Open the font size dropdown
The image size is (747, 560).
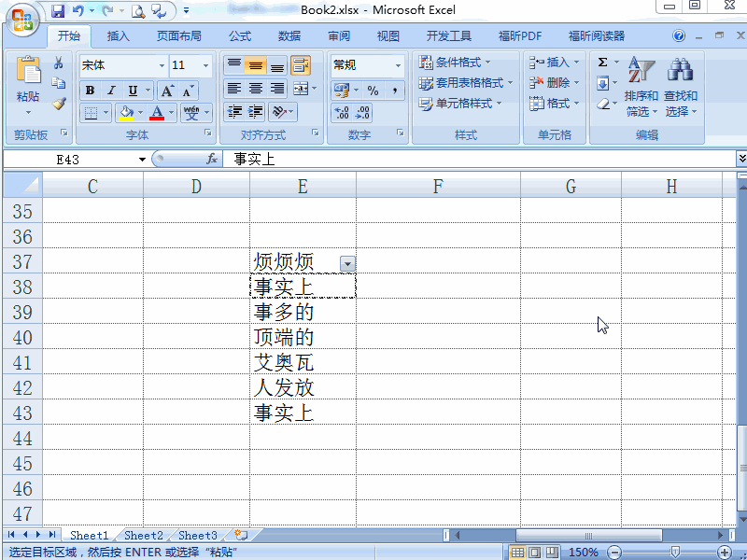(205, 65)
